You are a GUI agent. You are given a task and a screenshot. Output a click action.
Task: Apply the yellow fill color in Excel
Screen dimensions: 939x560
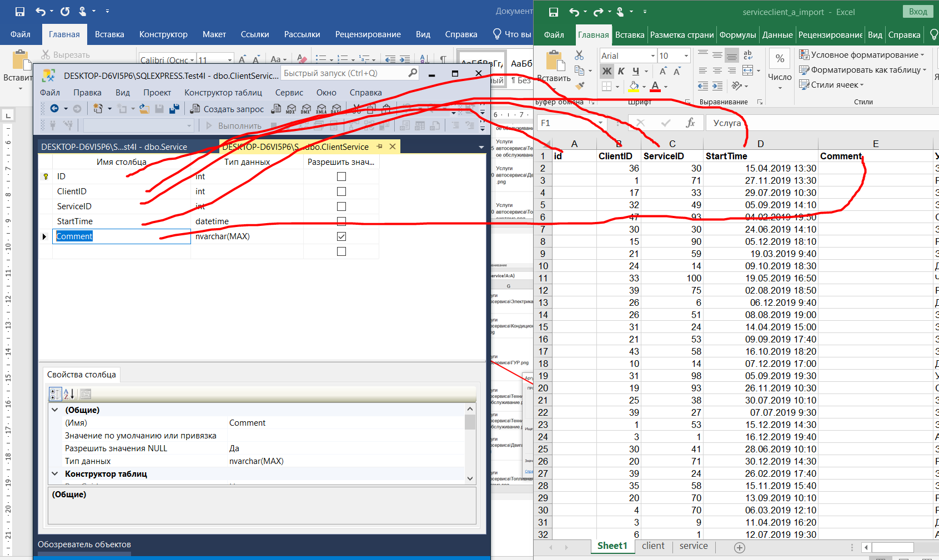click(634, 87)
